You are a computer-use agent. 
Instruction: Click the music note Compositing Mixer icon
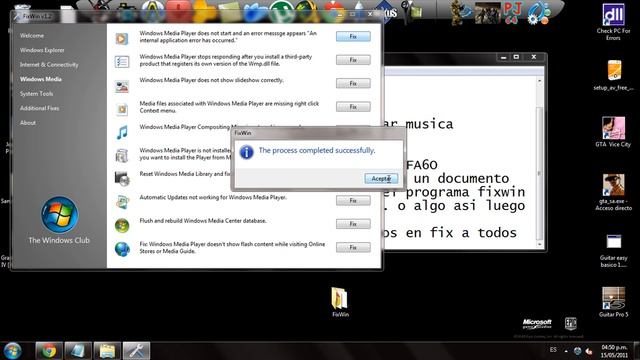tap(122, 132)
